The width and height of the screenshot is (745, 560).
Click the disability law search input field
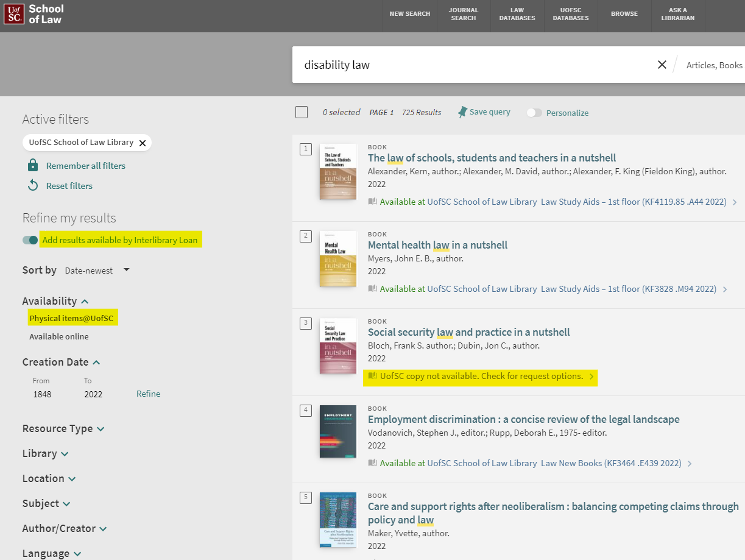click(x=475, y=65)
